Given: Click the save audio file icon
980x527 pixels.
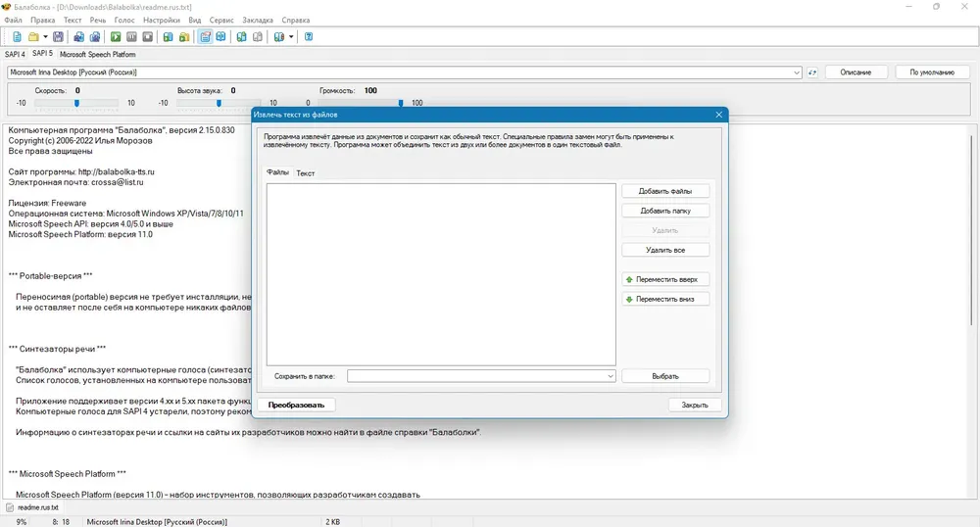Looking at the screenshot, I should 78,37.
